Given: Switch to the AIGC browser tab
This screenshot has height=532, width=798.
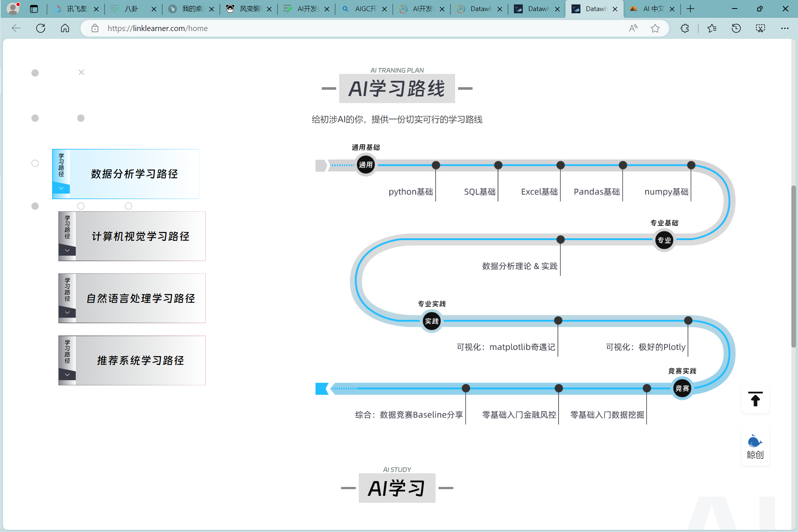Looking at the screenshot, I should click(x=360, y=9).
